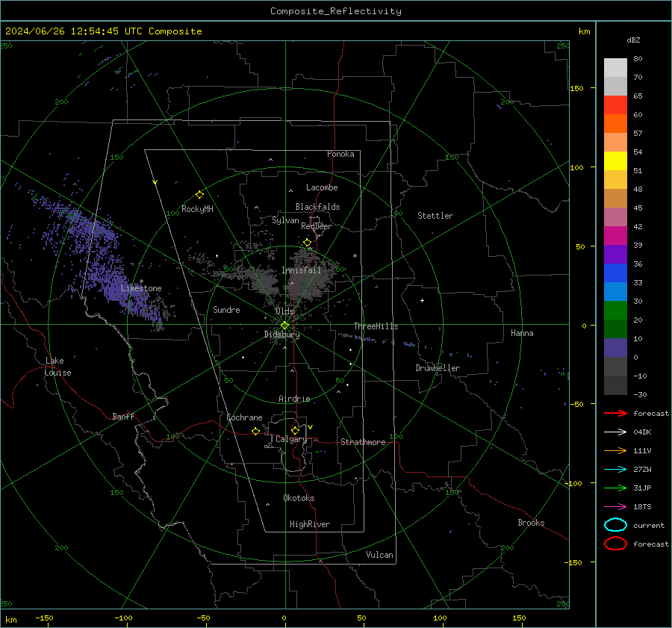
Task: Click the Didsbury town label
Action: coord(282,335)
